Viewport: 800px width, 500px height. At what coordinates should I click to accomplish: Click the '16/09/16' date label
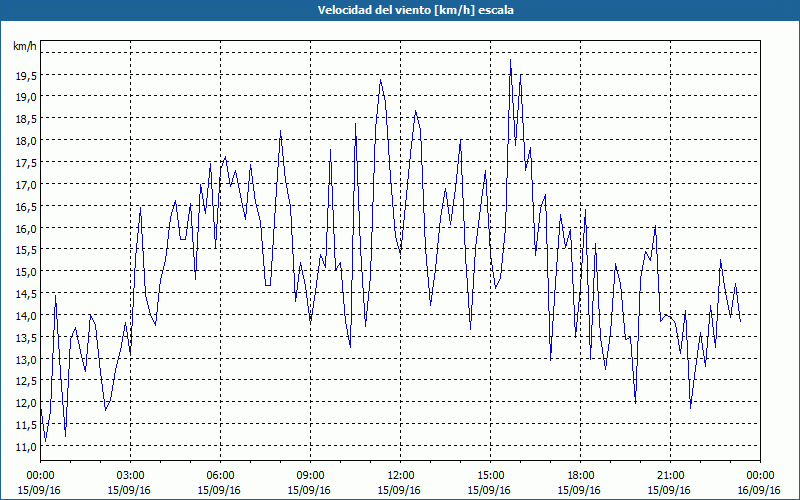pos(759,490)
